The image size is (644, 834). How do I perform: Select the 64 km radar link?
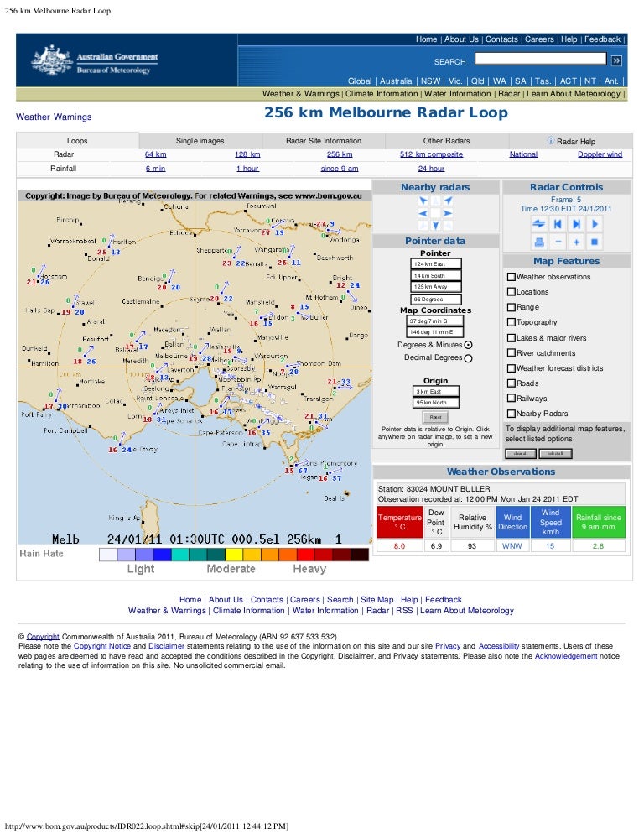click(156, 154)
